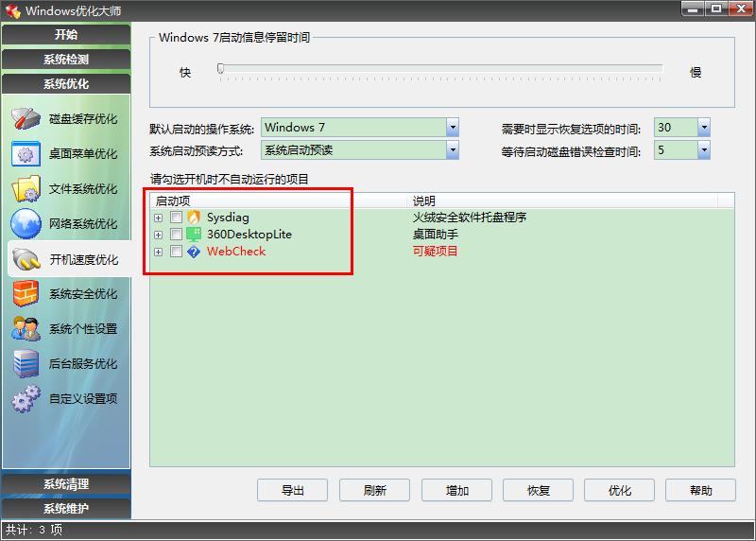This screenshot has width=756, height=541.
Task: Click the 帮助 button
Action: (x=700, y=490)
